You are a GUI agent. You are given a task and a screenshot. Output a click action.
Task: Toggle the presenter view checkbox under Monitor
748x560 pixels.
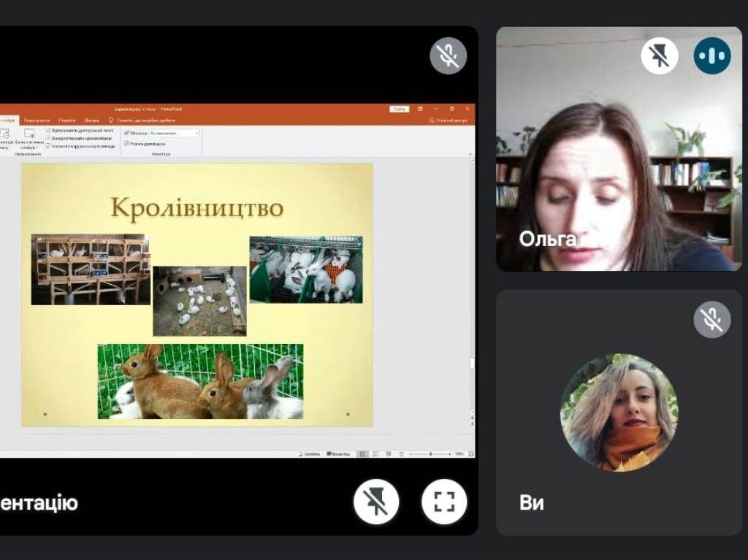[x=126, y=144]
